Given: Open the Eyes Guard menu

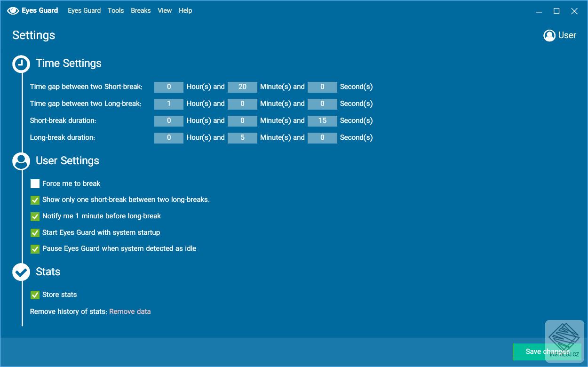Looking at the screenshot, I should 84,10.
